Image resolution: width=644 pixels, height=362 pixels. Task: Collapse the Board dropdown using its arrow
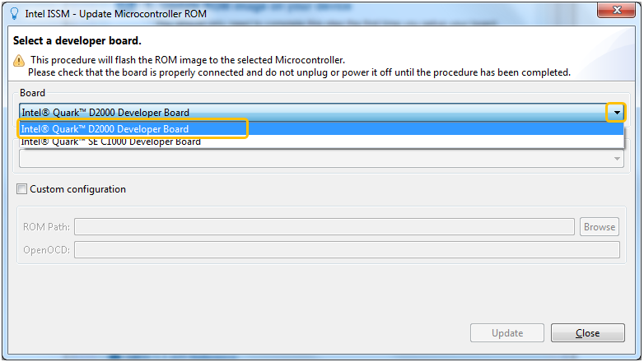pos(617,113)
